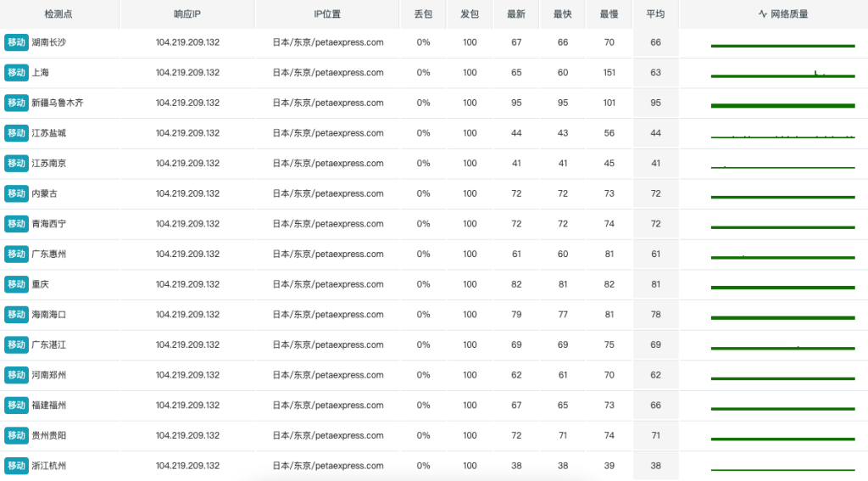This screenshot has height=481, width=868.
Task: Select the 内蒙古 checkpoint name
Action: point(44,193)
